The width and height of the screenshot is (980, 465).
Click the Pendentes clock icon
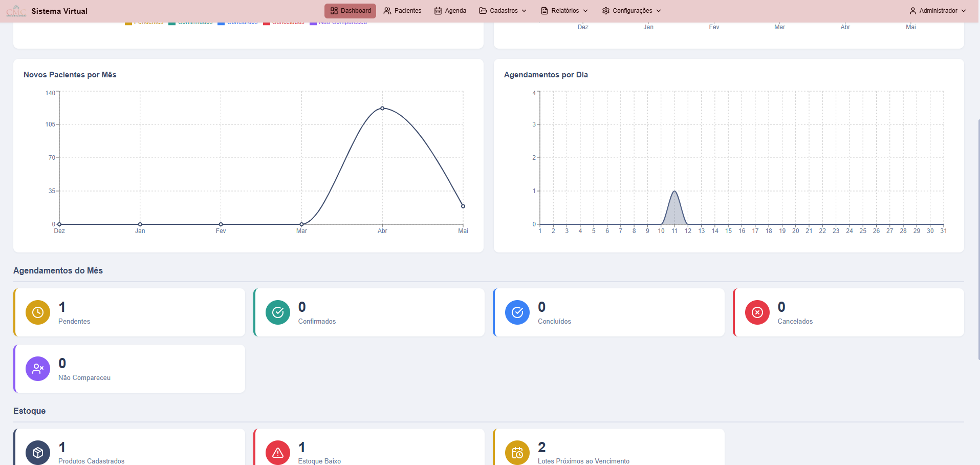click(x=38, y=312)
